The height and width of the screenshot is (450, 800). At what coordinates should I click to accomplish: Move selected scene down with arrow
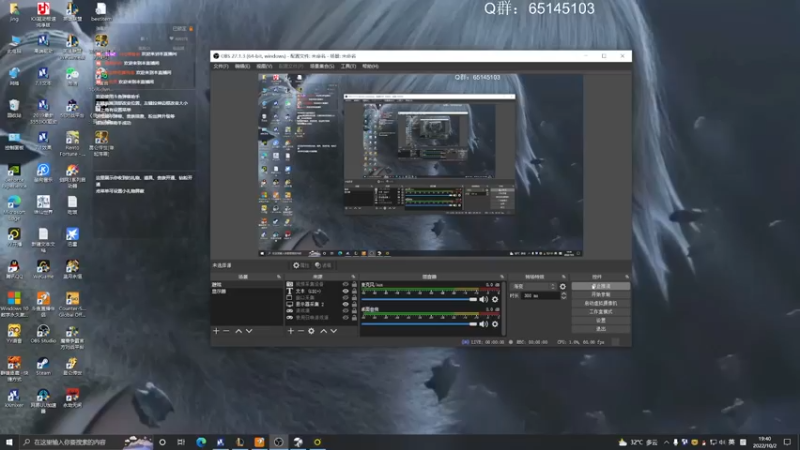(249, 331)
